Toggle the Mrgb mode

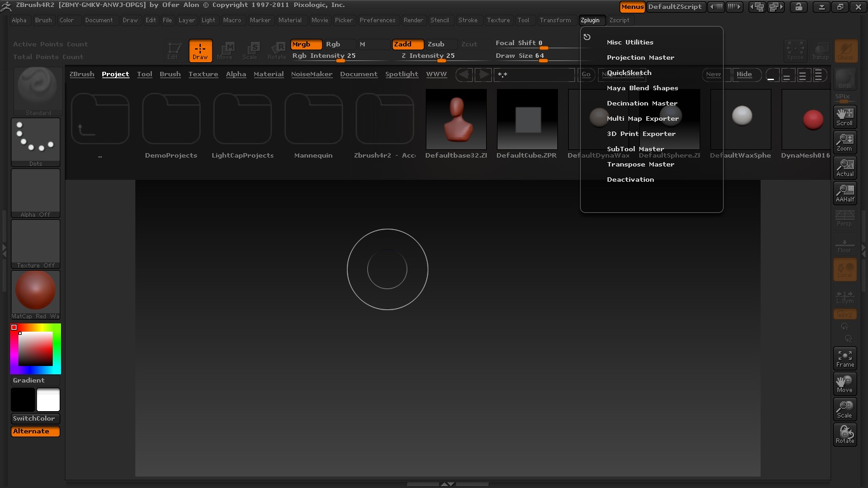coord(306,44)
